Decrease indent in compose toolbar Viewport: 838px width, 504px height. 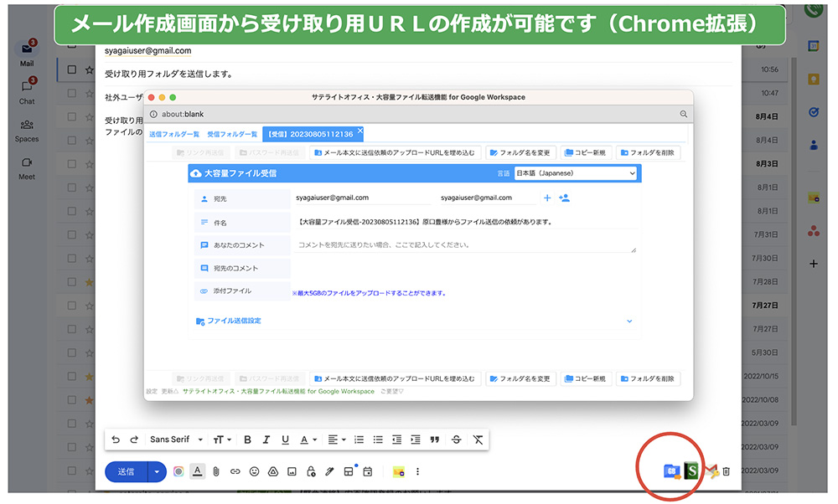pos(396,440)
